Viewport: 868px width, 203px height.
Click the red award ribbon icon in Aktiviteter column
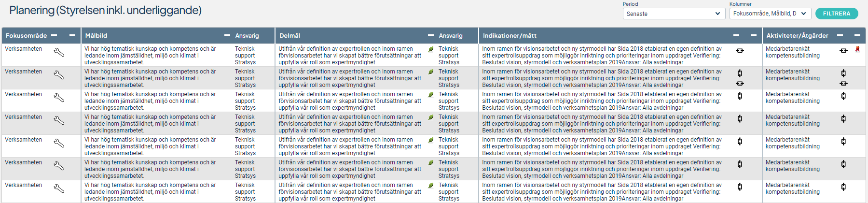(x=857, y=49)
